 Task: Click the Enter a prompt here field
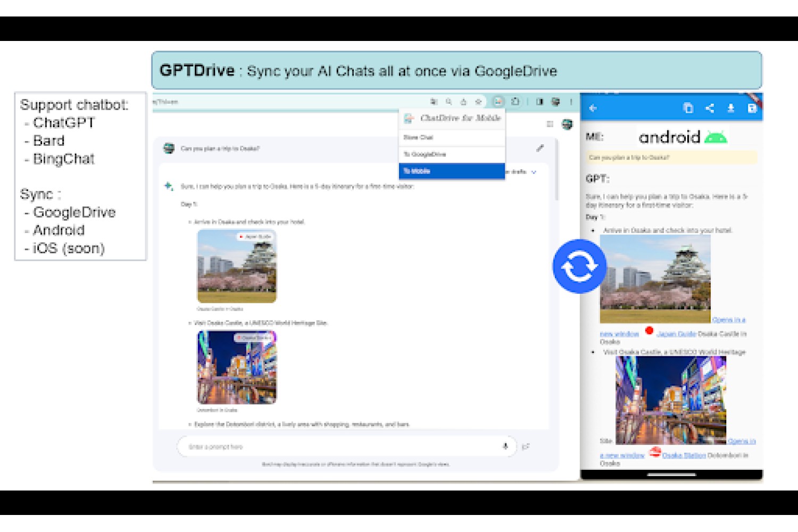(346, 446)
